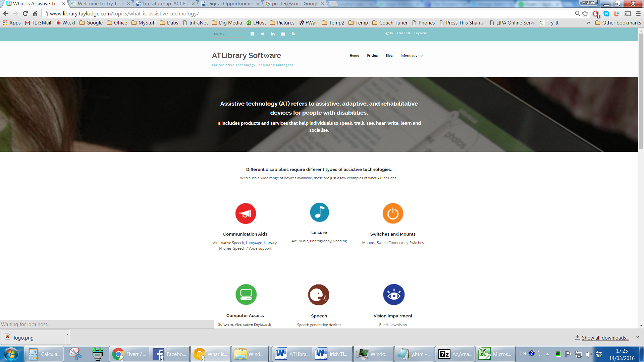Open the LinkedIn icon link
Screen dimensions: 644x362
click(x=273, y=34)
